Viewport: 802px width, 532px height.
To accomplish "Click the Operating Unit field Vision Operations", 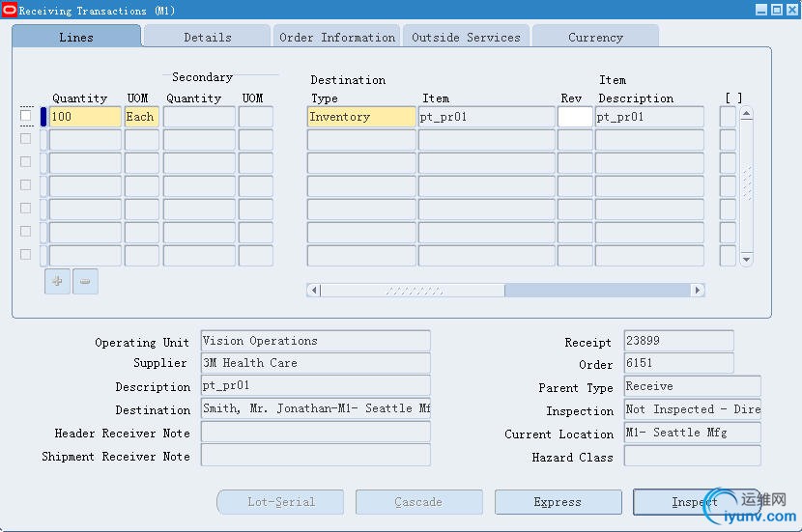I will pos(316,341).
